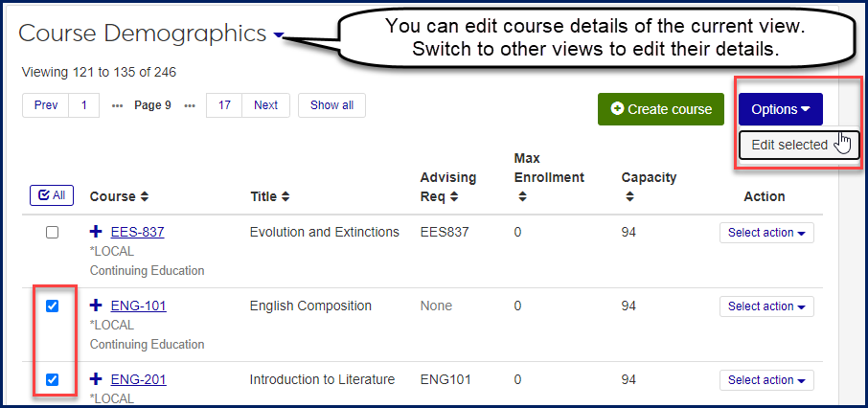868x408 pixels.
Task: Open the ENG-101 course link
Action: 138,306
